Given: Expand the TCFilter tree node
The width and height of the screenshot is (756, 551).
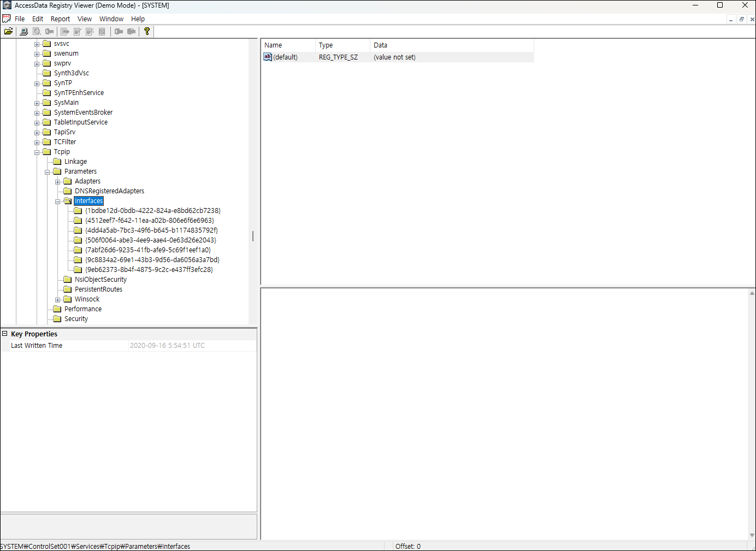Looking at the screenshot, I should [x=37, y=143].
